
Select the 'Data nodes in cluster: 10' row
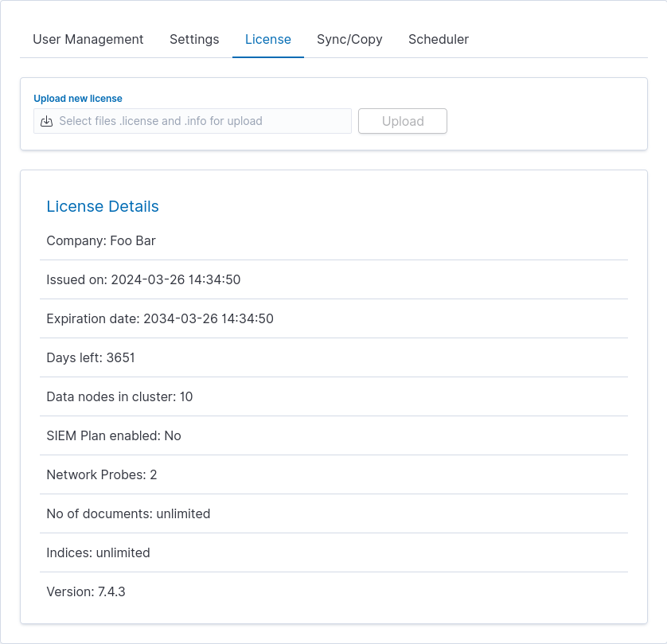point(334,396)
